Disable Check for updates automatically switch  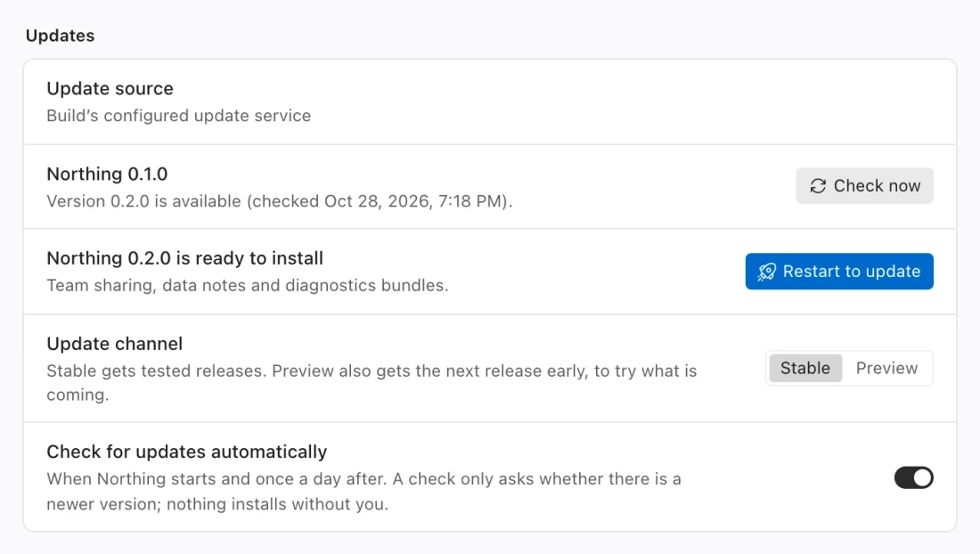(x=913, y=477)
